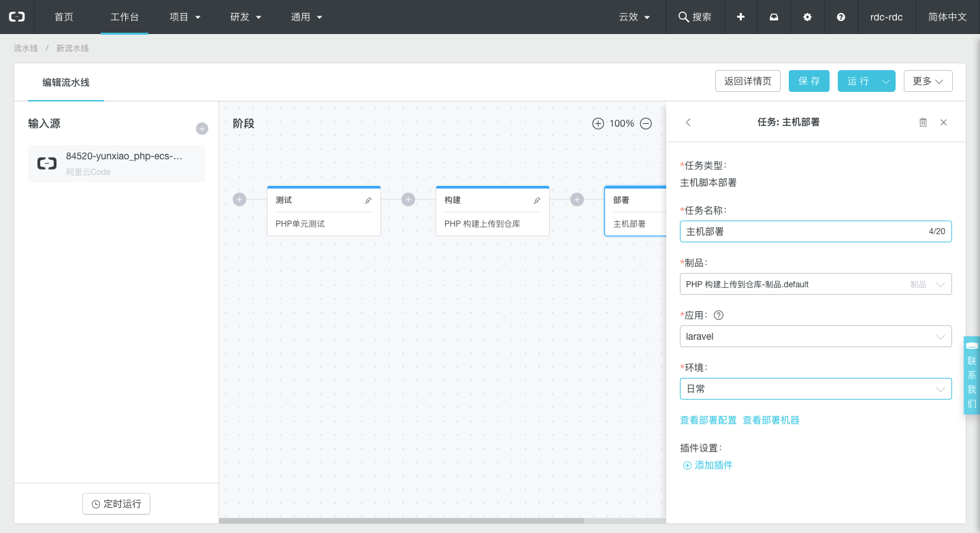This screenshot has width=980, height=533.
Task: Open 制品 selection dropdown
Action: coord(816,284)
